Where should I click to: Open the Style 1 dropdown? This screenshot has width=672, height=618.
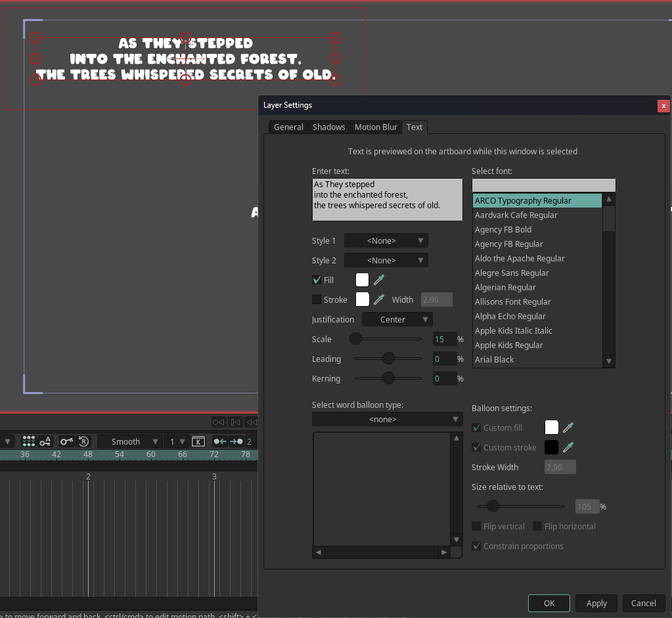click(386, 240)
